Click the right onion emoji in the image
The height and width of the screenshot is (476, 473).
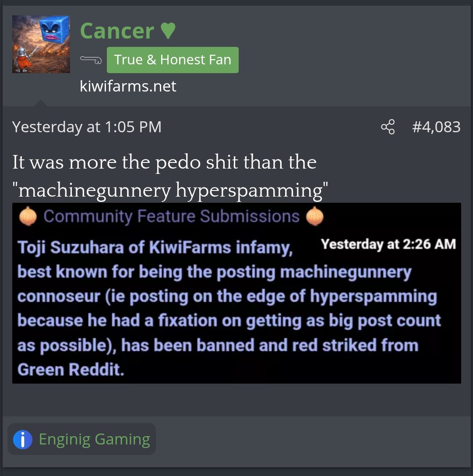[315, 216]
